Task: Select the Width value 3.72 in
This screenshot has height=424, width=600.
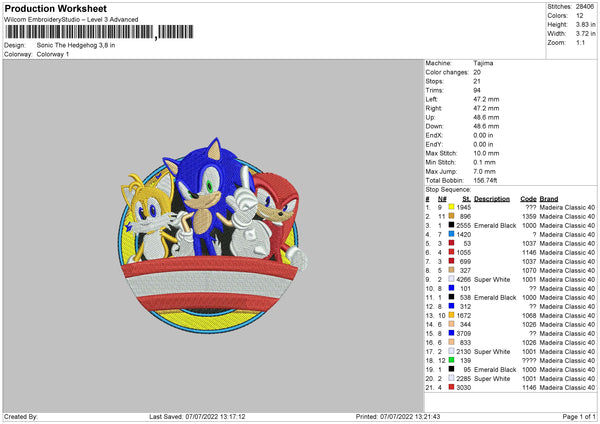Action: click(x=585, y=34)
